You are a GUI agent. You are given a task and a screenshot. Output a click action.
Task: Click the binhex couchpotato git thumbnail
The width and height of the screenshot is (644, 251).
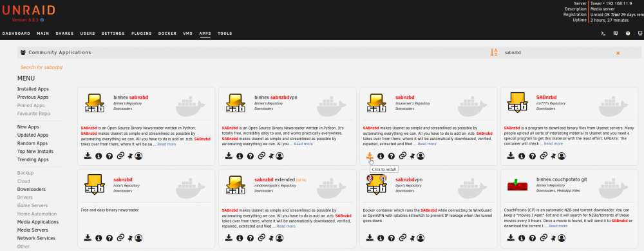coord(517,185)
